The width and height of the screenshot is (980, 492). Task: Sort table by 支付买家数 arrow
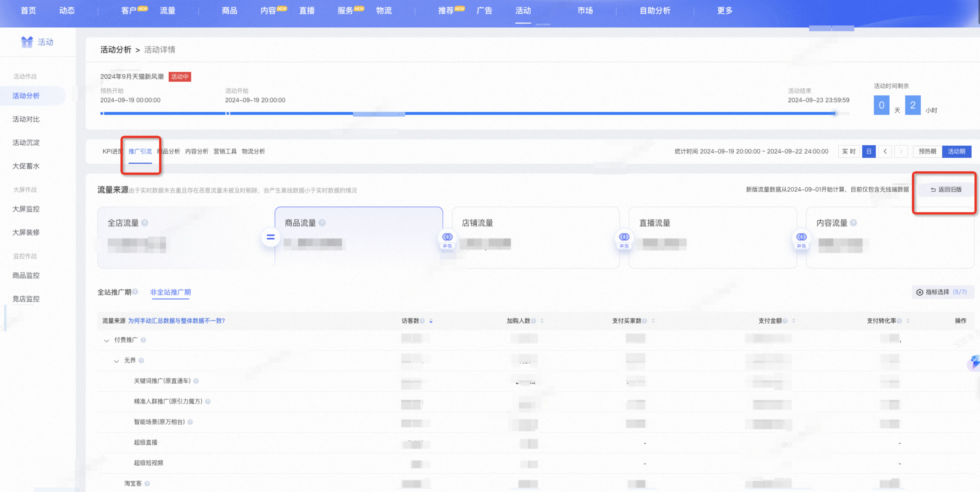(x=653, y=321)
